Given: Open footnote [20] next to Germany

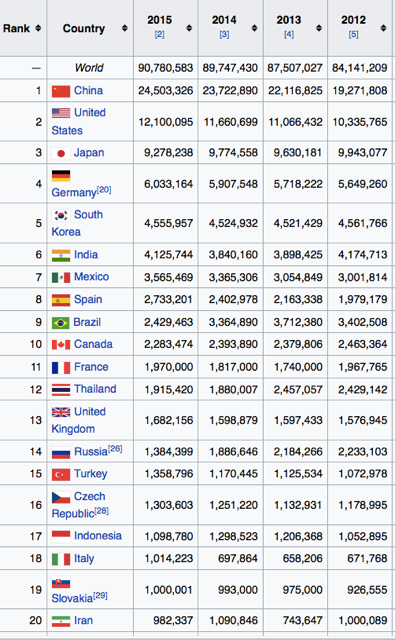Looking at the screenshot, I should (104, 189).
